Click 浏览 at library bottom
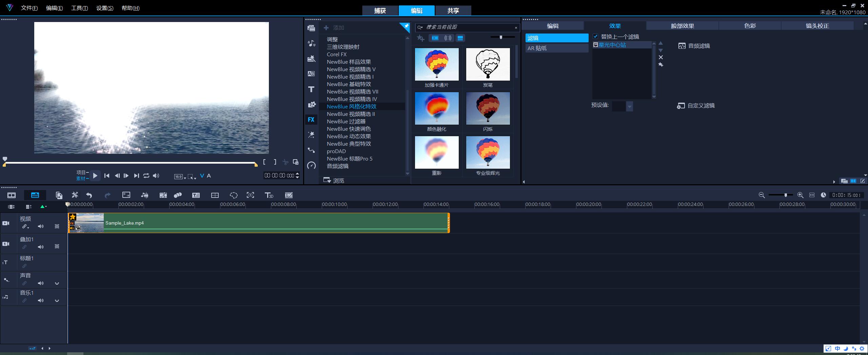 click(334, 180)
